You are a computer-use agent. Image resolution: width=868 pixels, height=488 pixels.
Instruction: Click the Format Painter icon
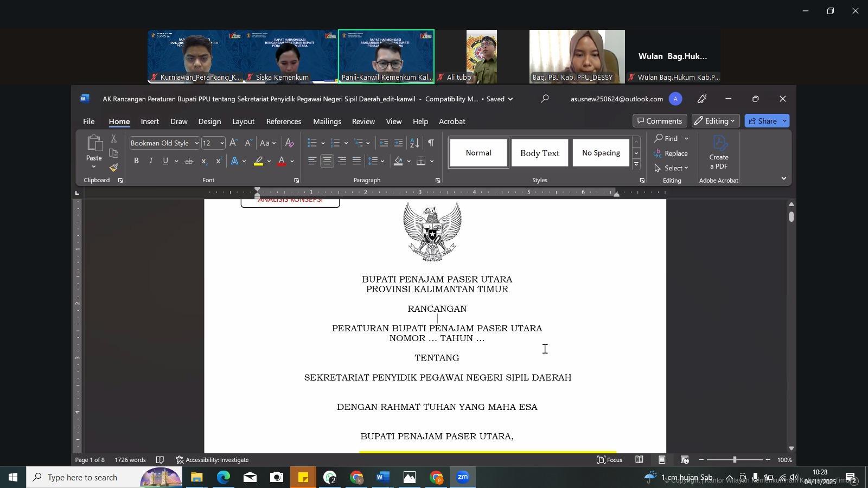point(114,168)
